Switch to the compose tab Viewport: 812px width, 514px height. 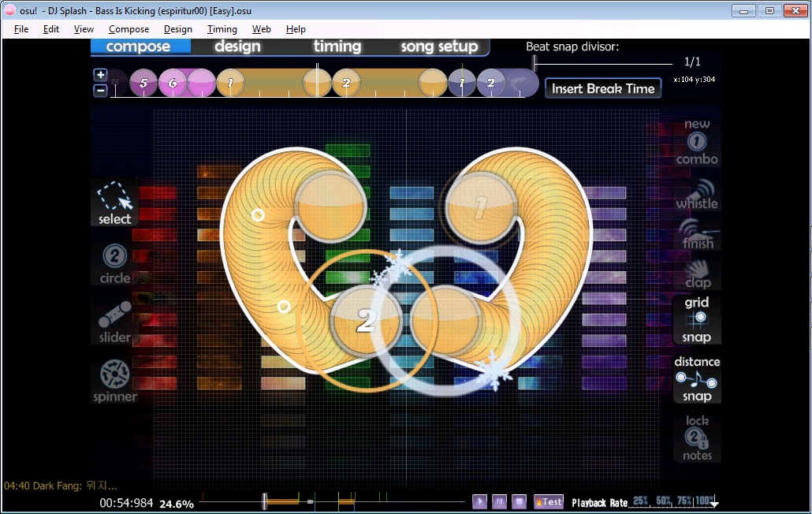tap(138, 46)
